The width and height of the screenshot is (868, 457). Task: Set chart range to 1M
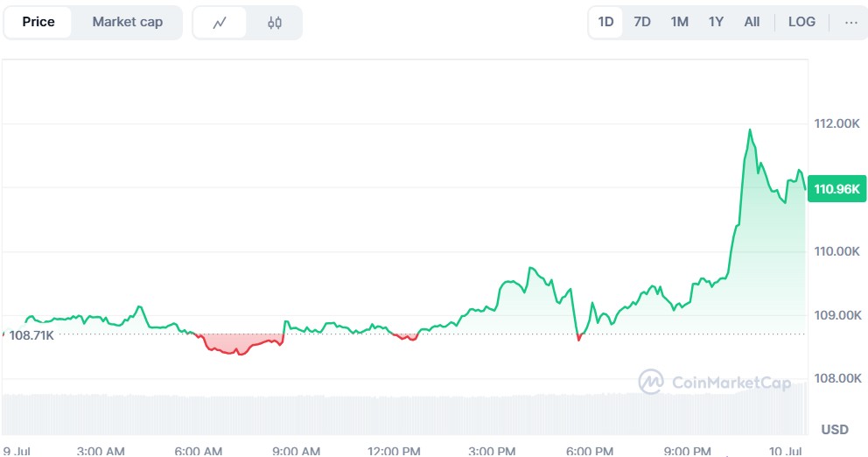click(679, 23)
